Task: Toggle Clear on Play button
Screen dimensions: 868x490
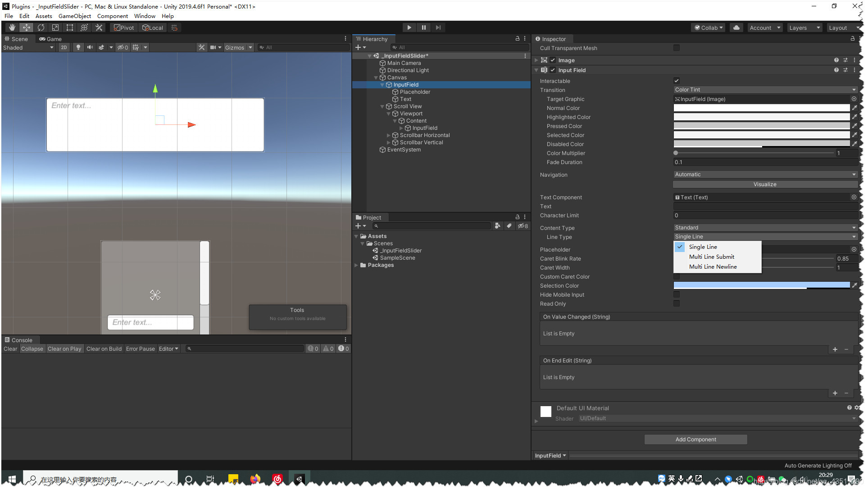Action: click(64, 349)
